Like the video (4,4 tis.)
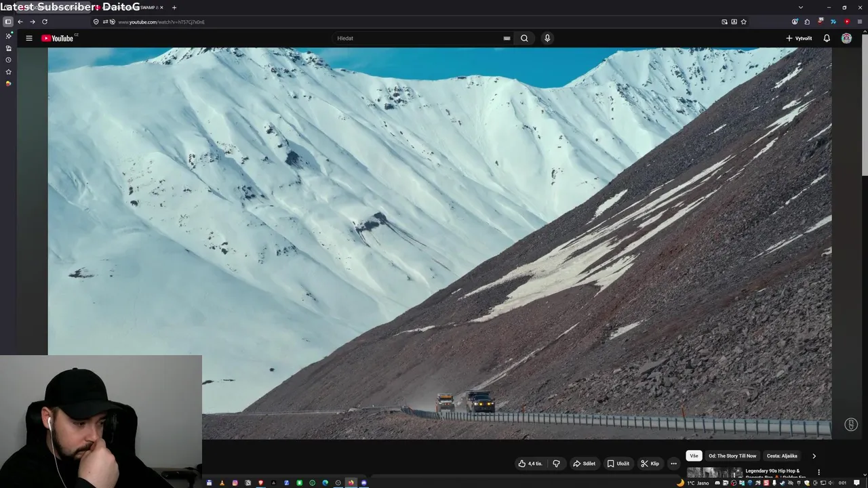This screenshot has height=488, width=868. tap(530, 464)
